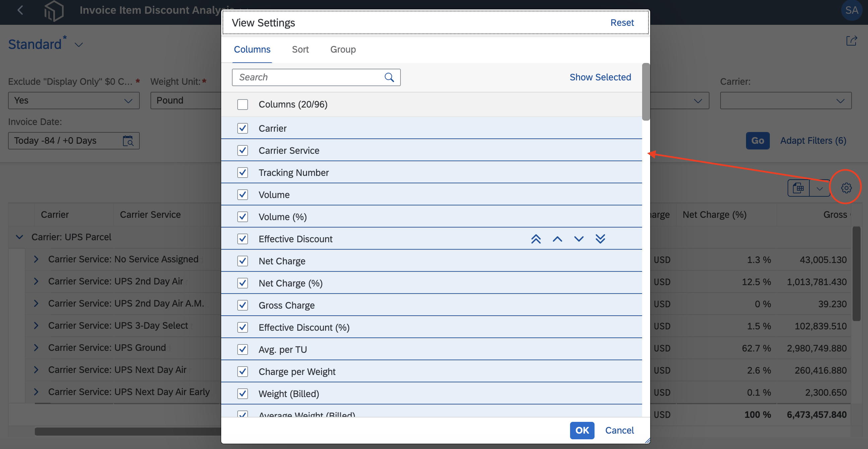
Task: Open the SAP home logo icon
Action: 54,11
